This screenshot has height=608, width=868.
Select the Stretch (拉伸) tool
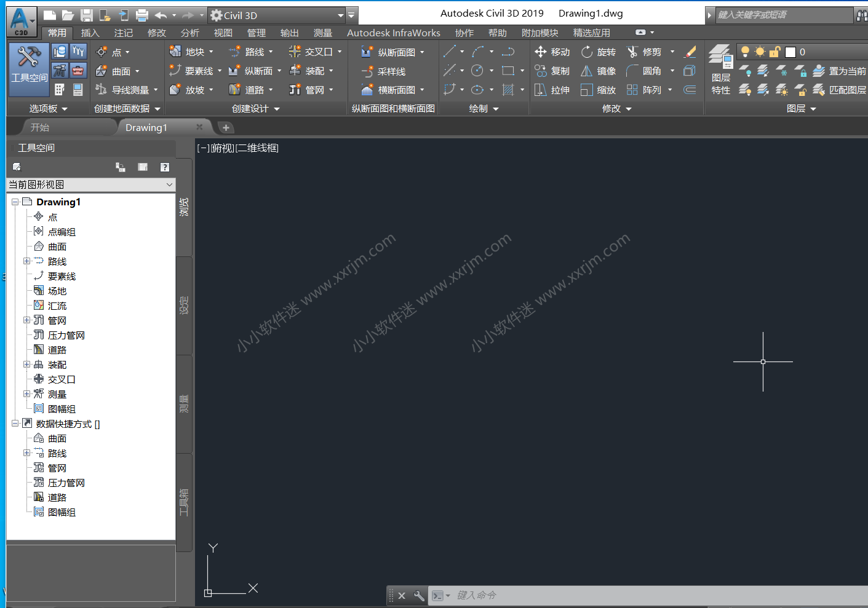point(552,90)
